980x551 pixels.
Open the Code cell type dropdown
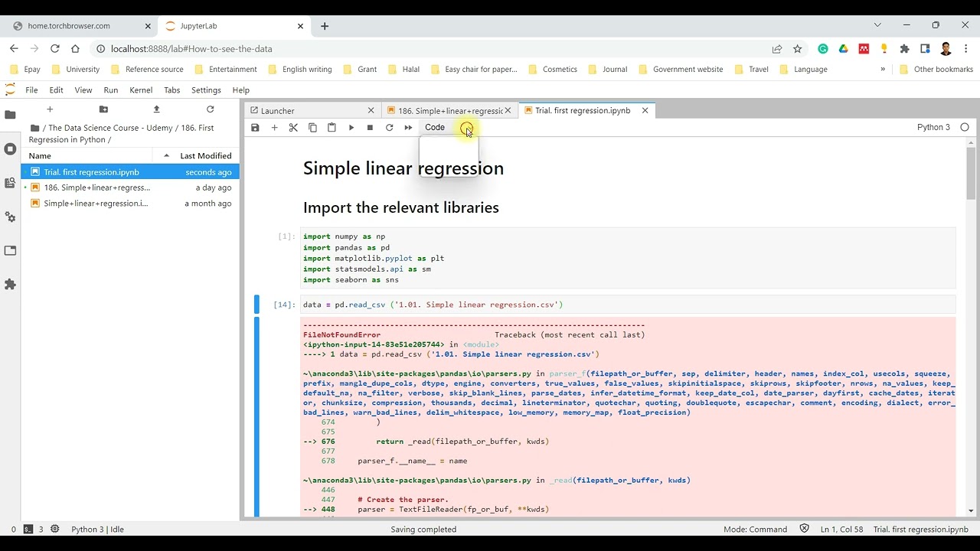(x=449, y=128)
